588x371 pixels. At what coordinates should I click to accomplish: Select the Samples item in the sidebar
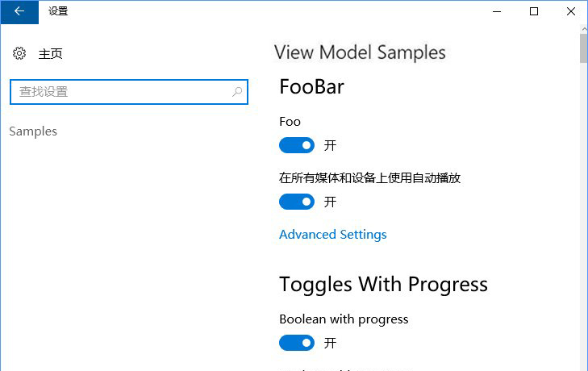click(x=33, y=131)
